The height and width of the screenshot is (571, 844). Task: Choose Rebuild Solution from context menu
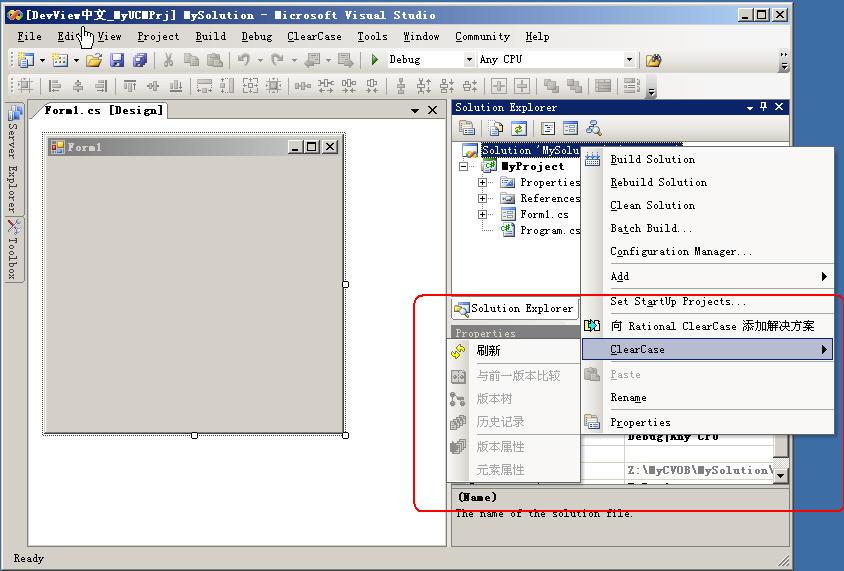708,182
